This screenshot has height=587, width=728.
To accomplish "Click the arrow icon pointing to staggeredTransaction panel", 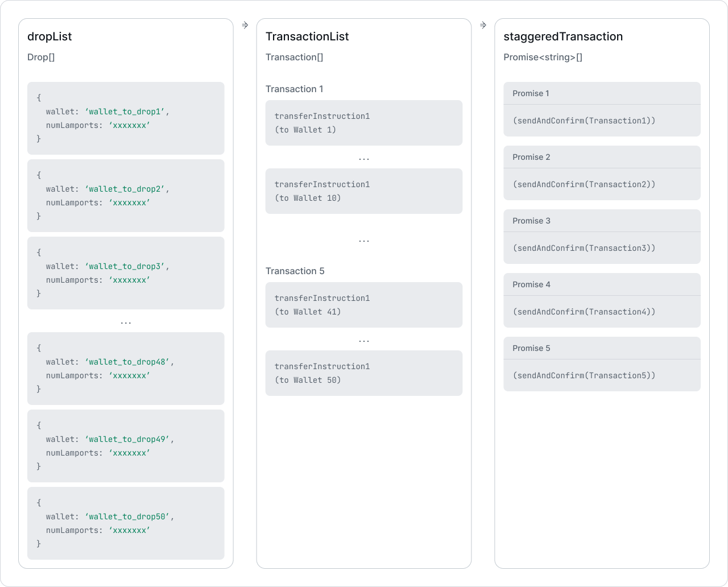I will coord(483,25).
